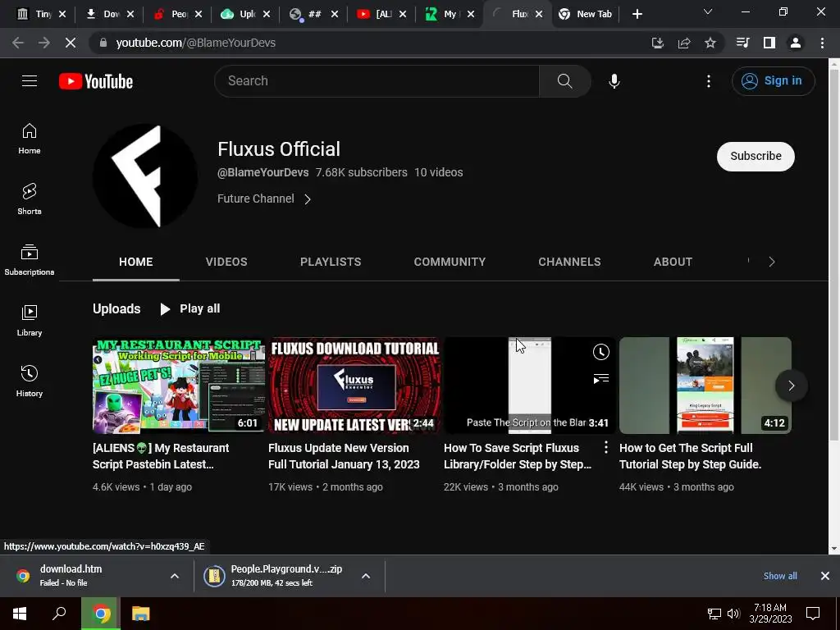
Task: Open the 4:12 duration video thumbnail
Action: coord(705,386)
